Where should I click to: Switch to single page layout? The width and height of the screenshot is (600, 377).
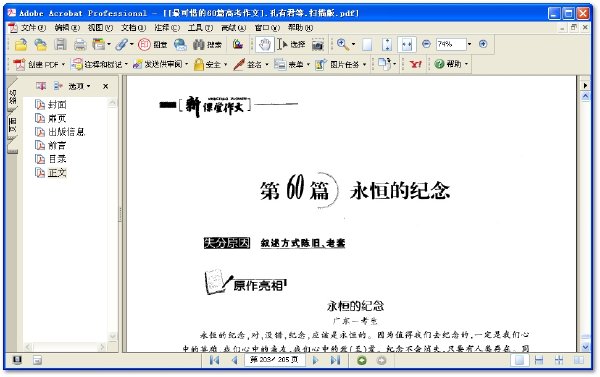(519, 360)
